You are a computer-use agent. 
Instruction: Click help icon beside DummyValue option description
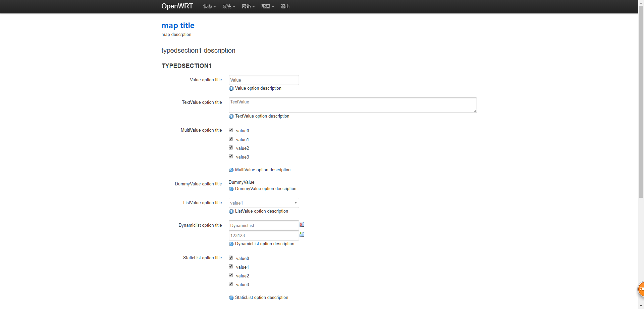(231, 189)
